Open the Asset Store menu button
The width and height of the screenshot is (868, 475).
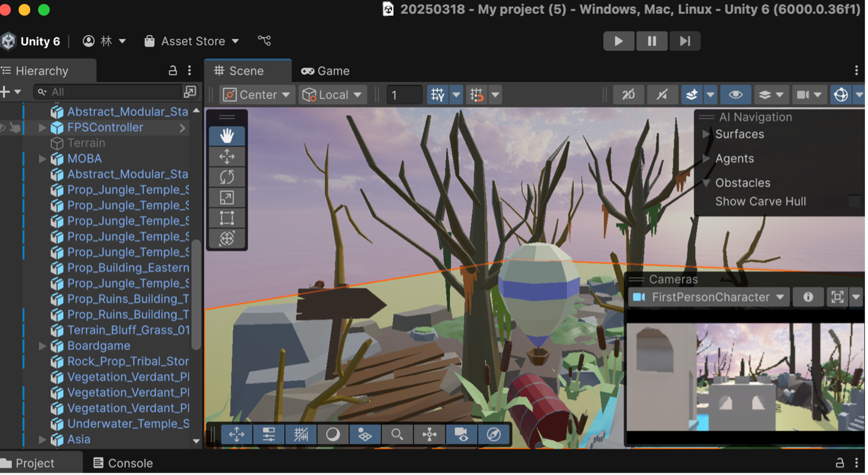tap(192, 41)
